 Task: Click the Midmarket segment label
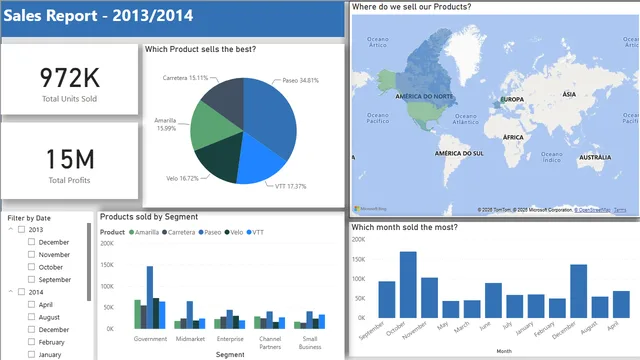(190, 339)
